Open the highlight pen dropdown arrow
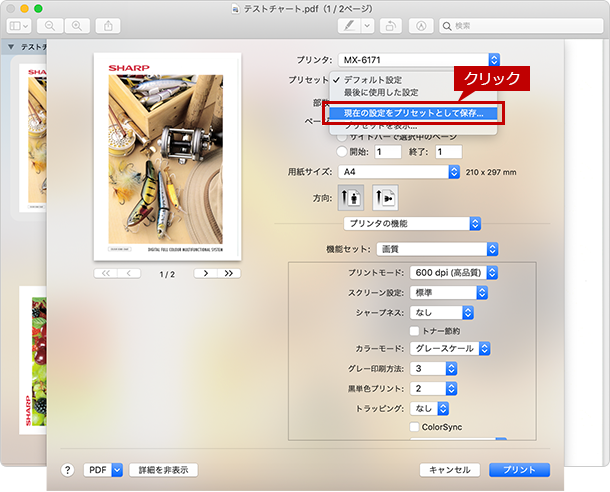This screenshot has width=610, height=492. (x=367, y=26)
